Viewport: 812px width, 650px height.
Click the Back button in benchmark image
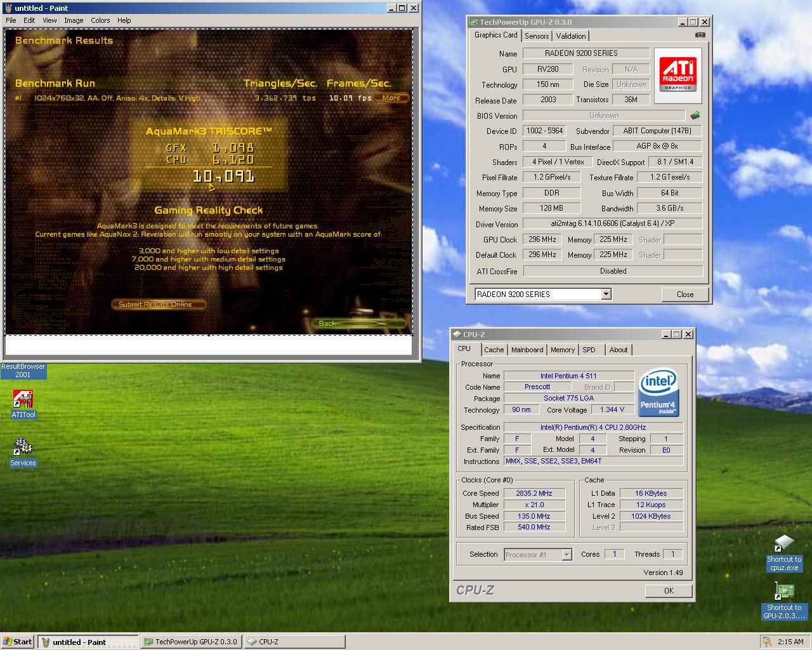[x=359, y=324]
